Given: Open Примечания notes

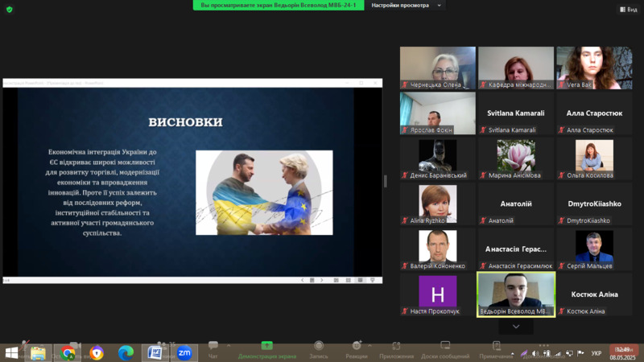Looking at the screenshot, I should (x=496, y=350).
